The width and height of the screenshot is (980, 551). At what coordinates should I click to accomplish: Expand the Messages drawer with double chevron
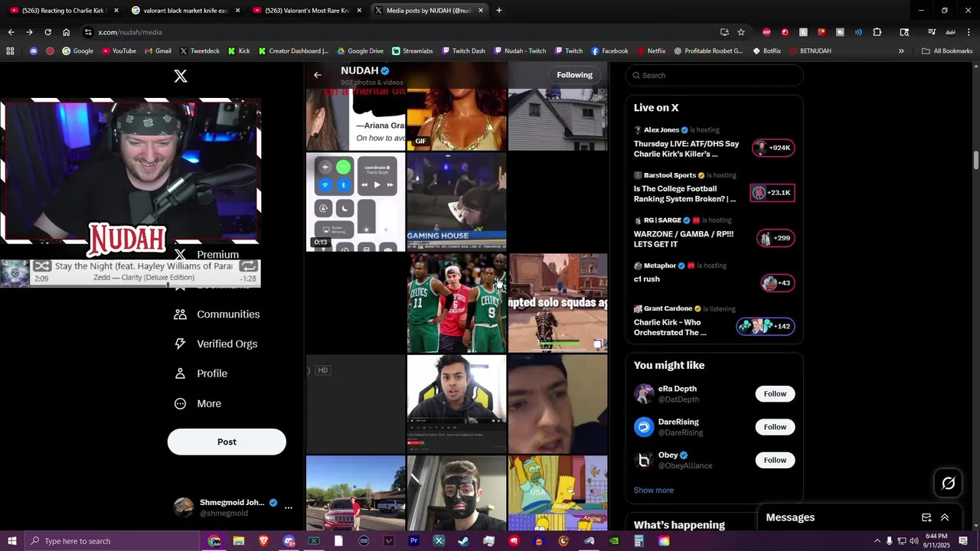[945, 517]
